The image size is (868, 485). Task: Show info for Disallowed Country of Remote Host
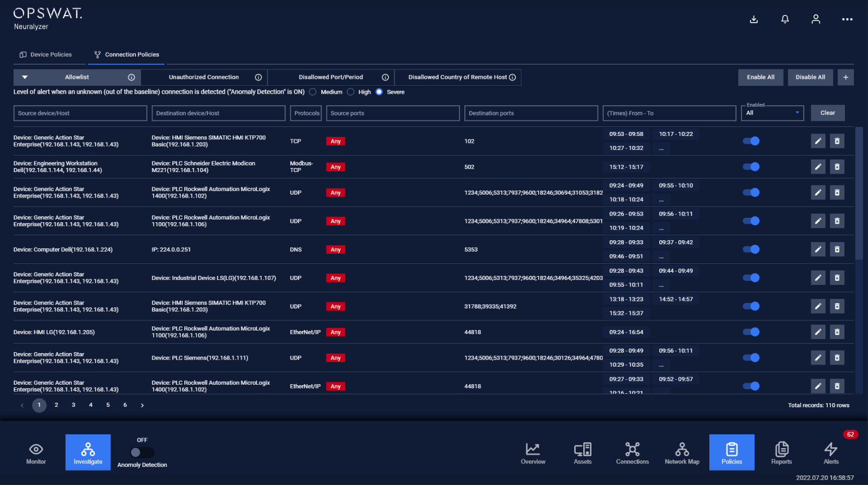[x=513, y=77]
